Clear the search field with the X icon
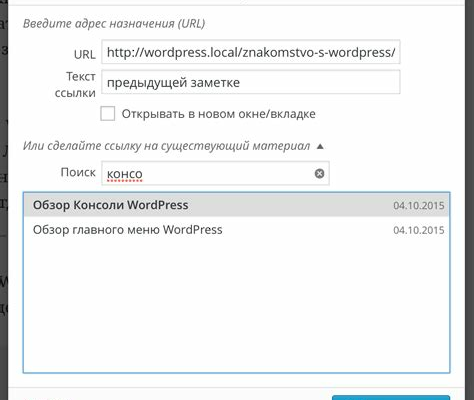This screenshot has width=474, height=400. point(319,173)
